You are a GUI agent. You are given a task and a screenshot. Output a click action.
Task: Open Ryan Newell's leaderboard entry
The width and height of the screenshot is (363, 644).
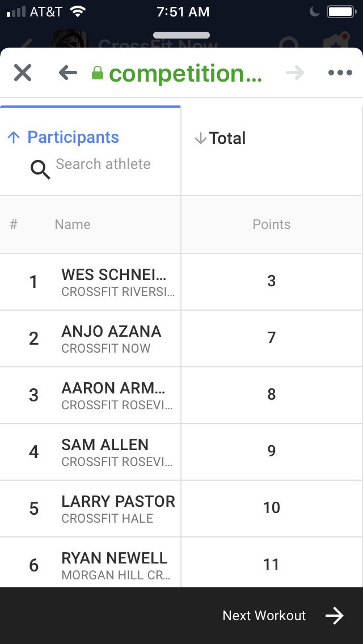[115, 565]
